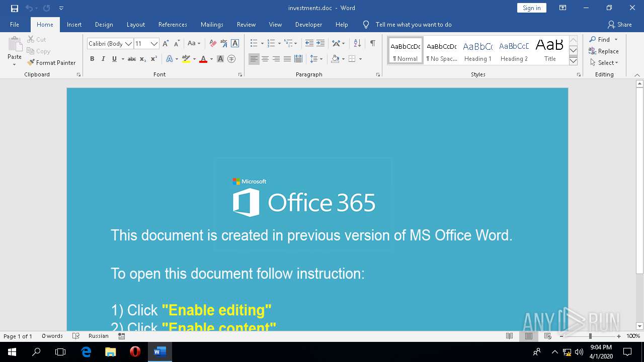
Task: Click the red font color swatch
Action: [203, 59]
